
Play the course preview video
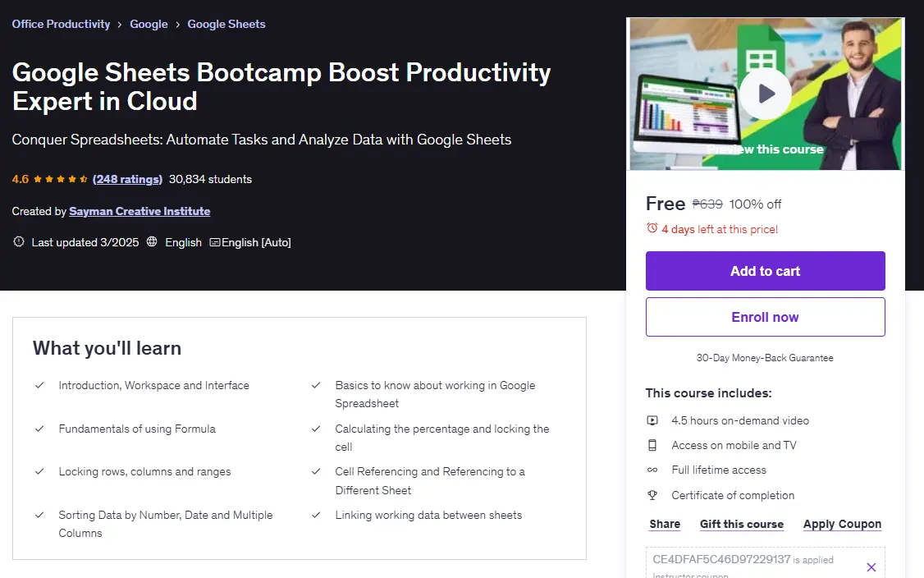pos(766,94)
